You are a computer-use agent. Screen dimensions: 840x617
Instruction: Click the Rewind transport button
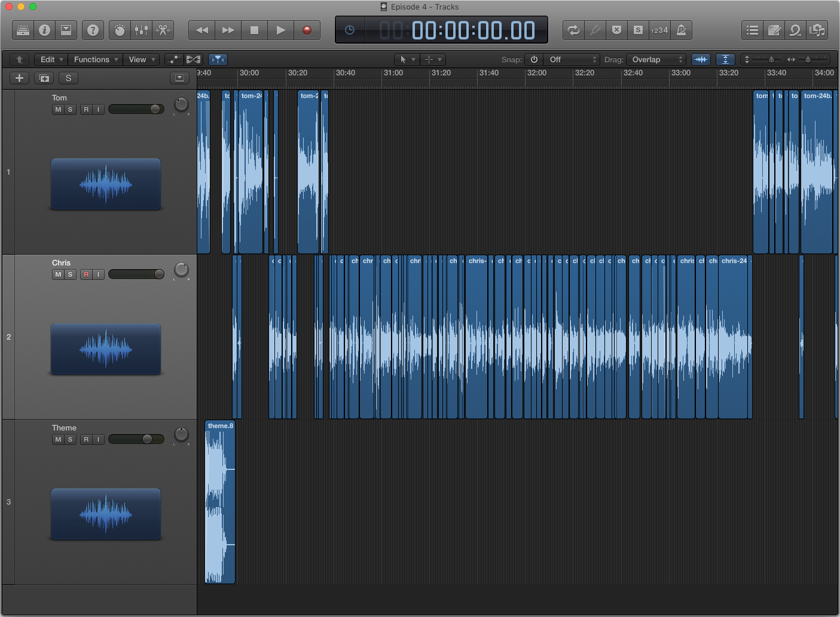click(x=202, y=30)
